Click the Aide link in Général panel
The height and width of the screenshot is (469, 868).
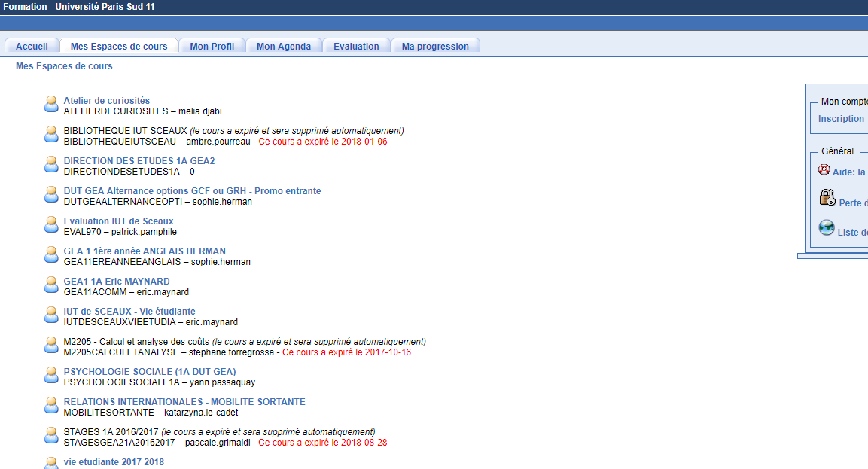[x=848, y=172]
